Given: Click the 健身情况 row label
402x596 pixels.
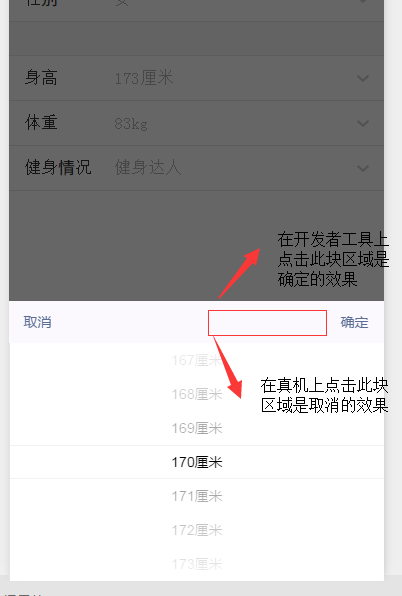Looking at the screenshot, I should click(58, 168).
